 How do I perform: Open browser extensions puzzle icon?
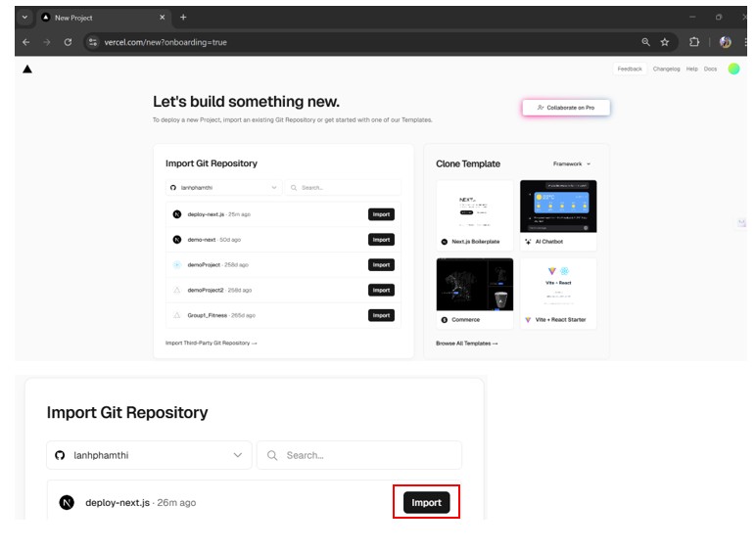point(693,42)
